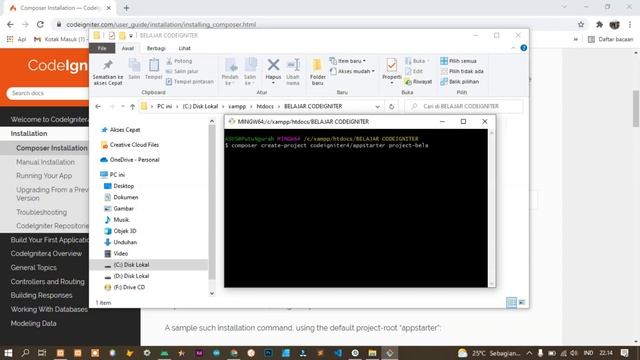
Task: Click the Salin copy icon in ribbon
Action: (x=134, y=65)
